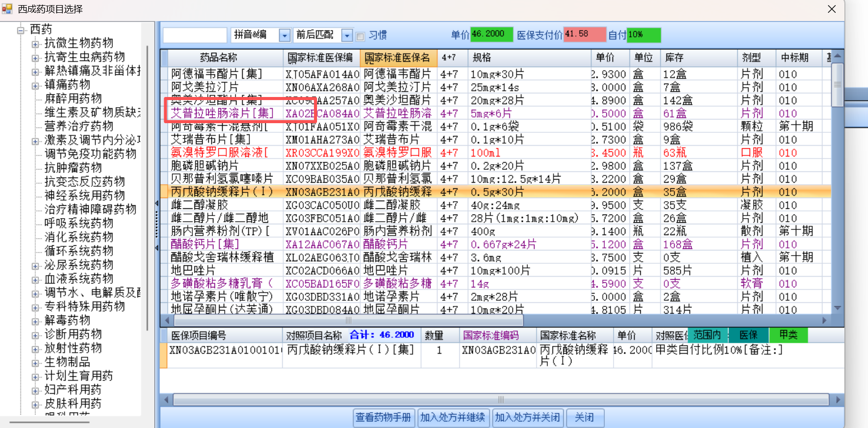Viewport: 868px width, 428px height.
Task: Expand the 泌尿系统药物 tree node
Action: click(35, 266)
